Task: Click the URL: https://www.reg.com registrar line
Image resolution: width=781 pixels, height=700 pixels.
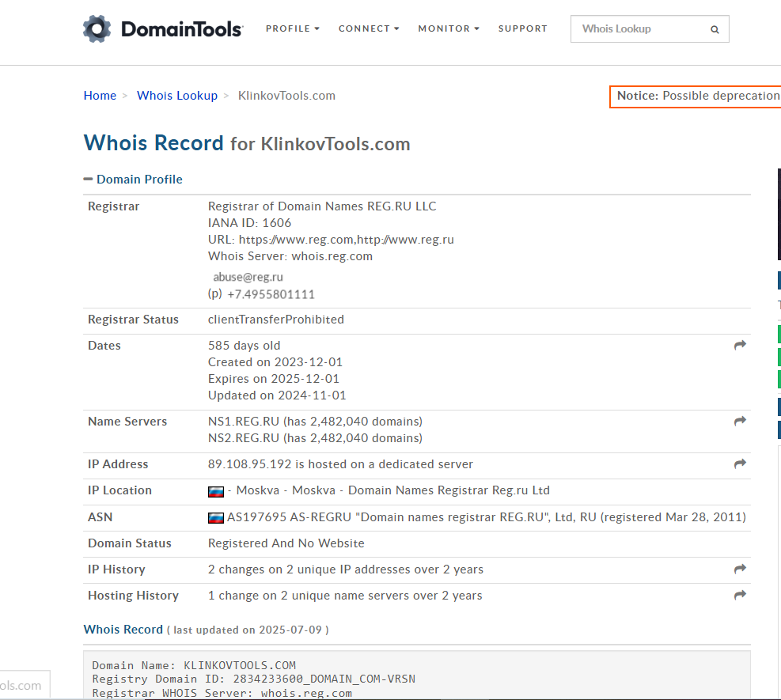Action: (x=331, y=240)
